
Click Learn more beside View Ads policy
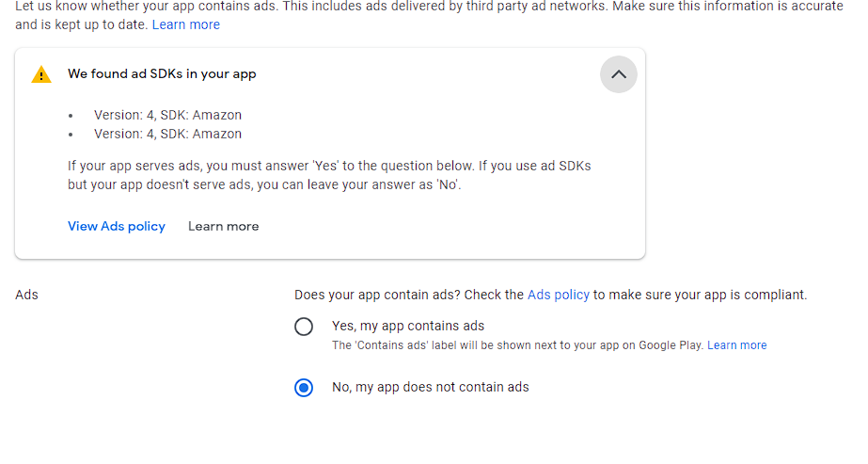point(223,226)
